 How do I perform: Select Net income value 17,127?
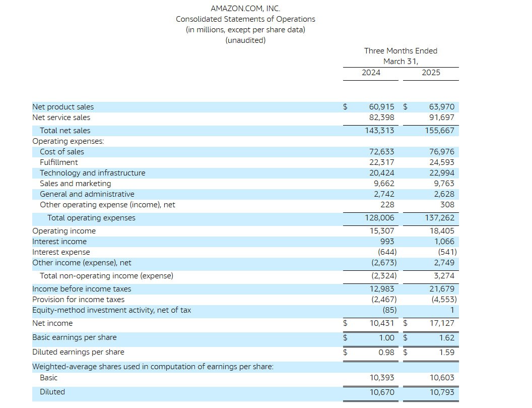pos(442,323)
